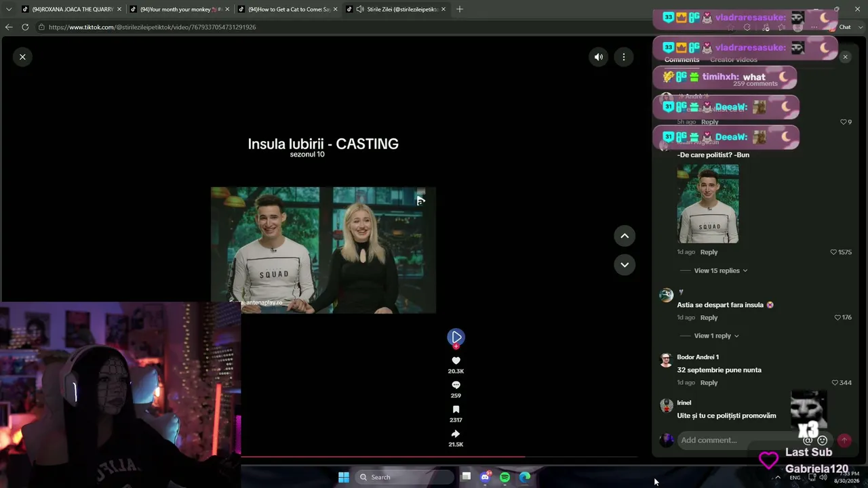
Task: Open the browser Chat dropdown
Action: [845, 27]
